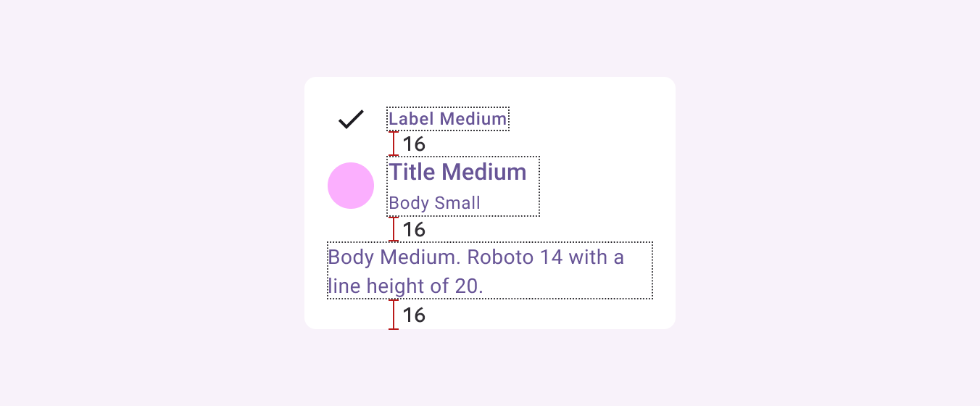This screenshot has width=980, height=406.
Task: Select the pink circle avatar
Action: point(351,186)
